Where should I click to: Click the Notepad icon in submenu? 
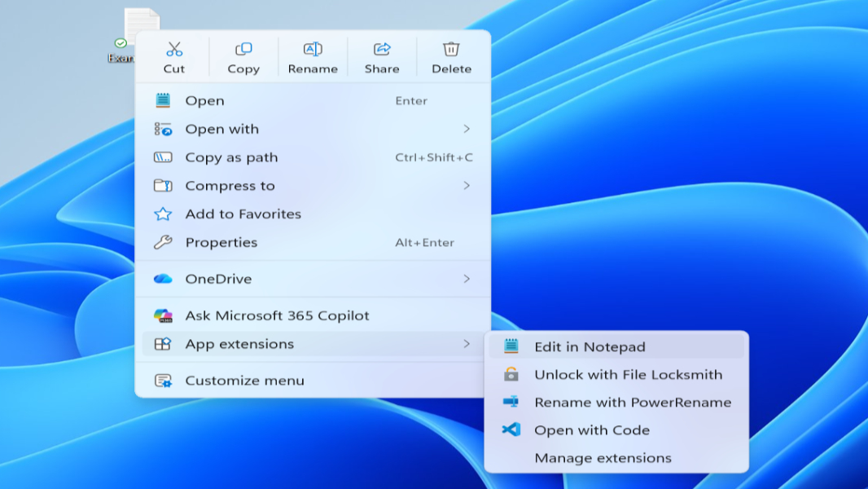511,346
